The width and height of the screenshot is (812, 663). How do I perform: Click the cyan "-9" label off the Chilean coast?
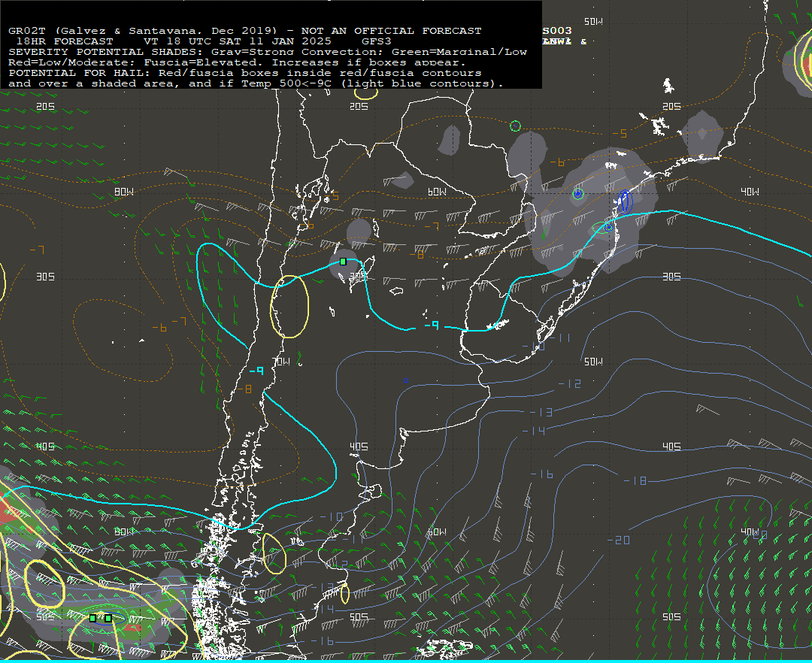[x=256, y=371]
